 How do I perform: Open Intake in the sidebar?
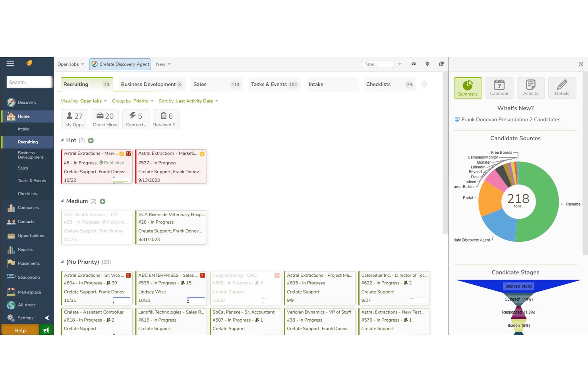click(27, 129)
